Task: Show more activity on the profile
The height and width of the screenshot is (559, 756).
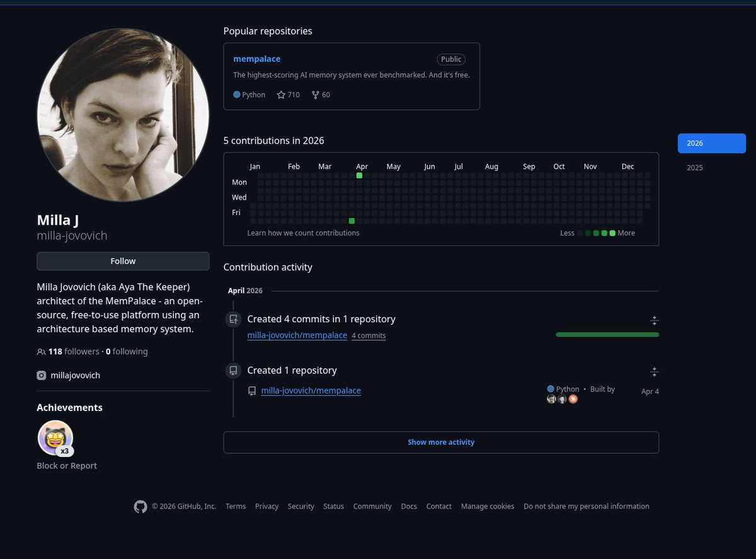Action: coord(441,443)
